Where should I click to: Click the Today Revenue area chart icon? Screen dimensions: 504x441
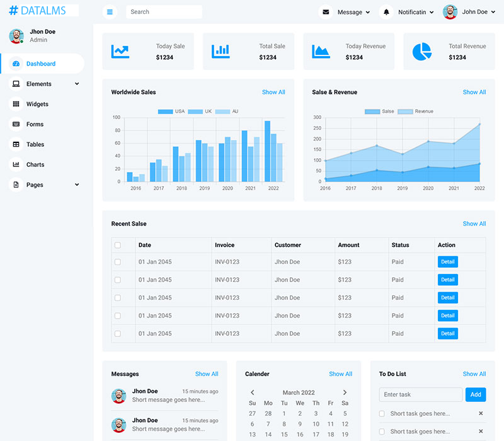[x=321, y=52]
